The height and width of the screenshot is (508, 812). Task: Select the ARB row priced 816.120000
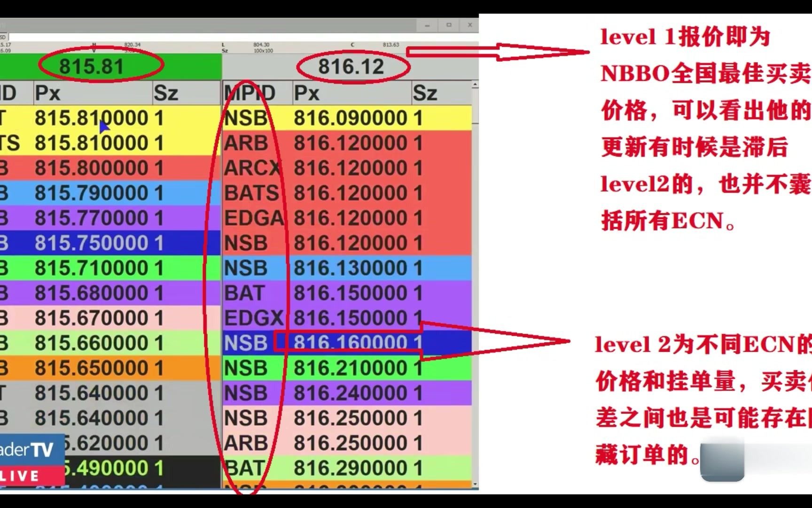pos(347,143)
